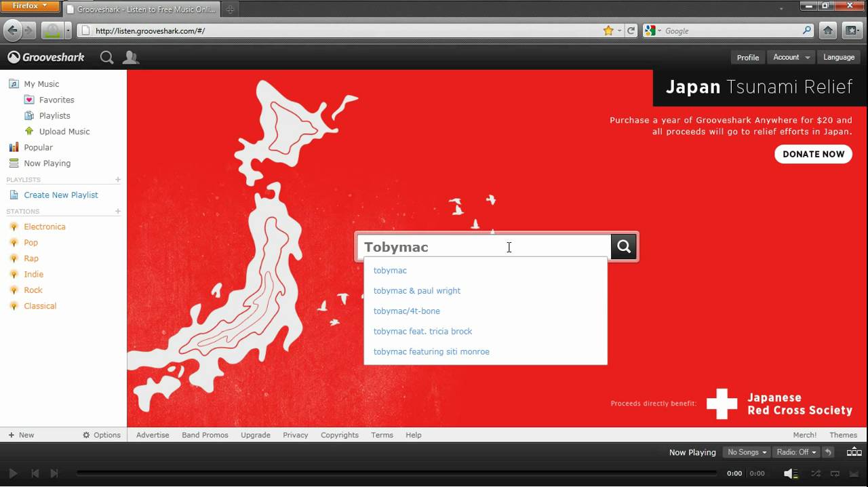Add a station with the STATIONS plus icon
868x487 pixels.
point(117,212)
